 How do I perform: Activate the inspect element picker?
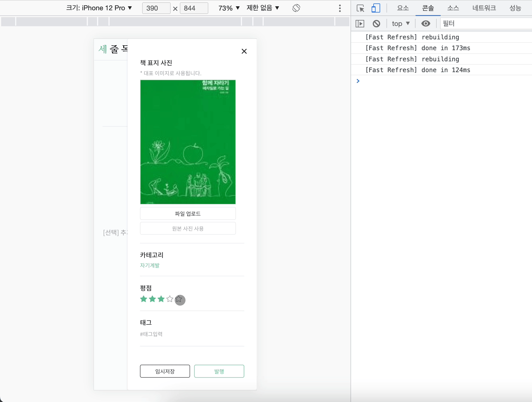[360, 8]
